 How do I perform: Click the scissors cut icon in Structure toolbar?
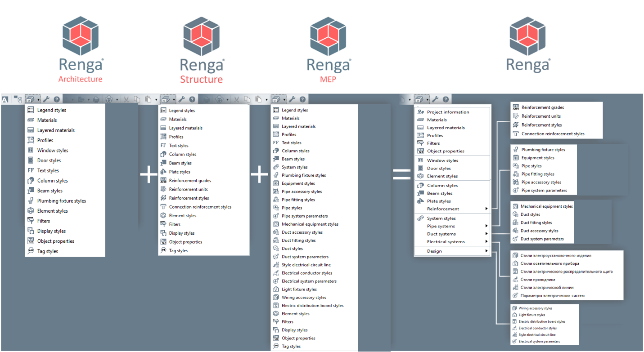coord(126,99)
